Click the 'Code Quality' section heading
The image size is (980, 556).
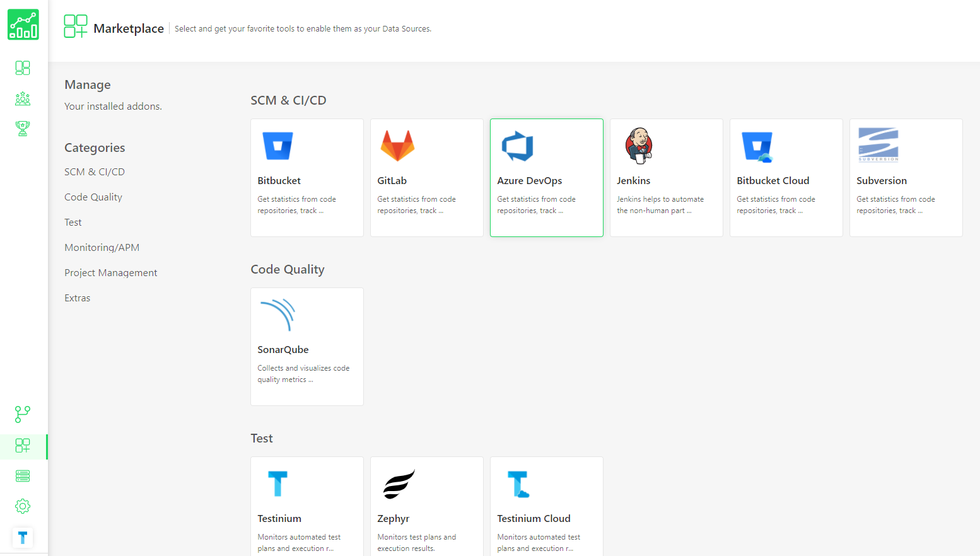pos(288,269)
